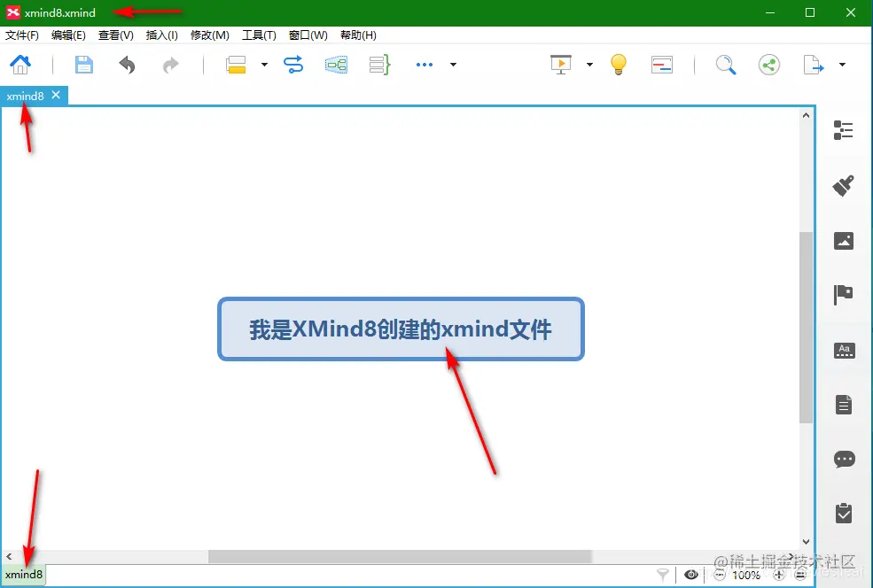The width and height of the screenshot is (873, 588).
Task: Open the 编辑(E) menu
Action: pyautogui.click(x=68, y=35)
